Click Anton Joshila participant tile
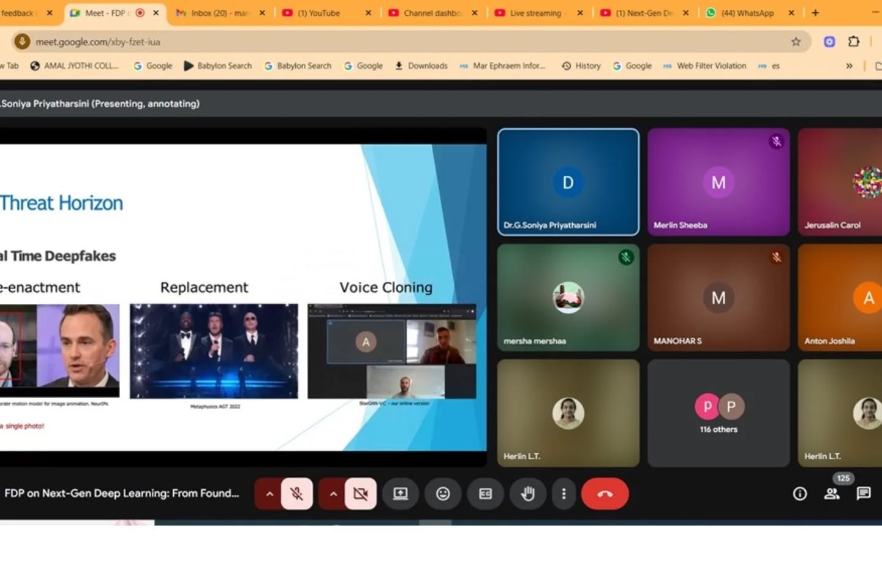882x588 pixels. pos(840,298)
